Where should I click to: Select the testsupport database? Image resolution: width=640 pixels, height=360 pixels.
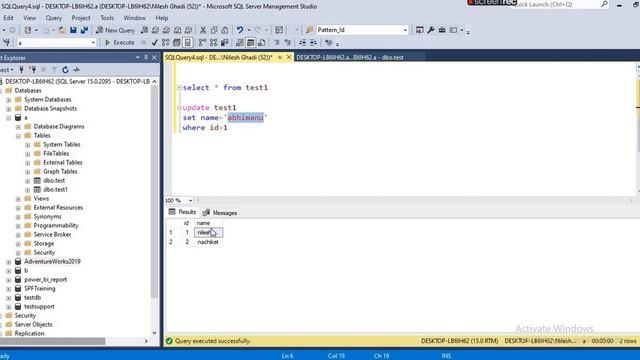point(39,307)
